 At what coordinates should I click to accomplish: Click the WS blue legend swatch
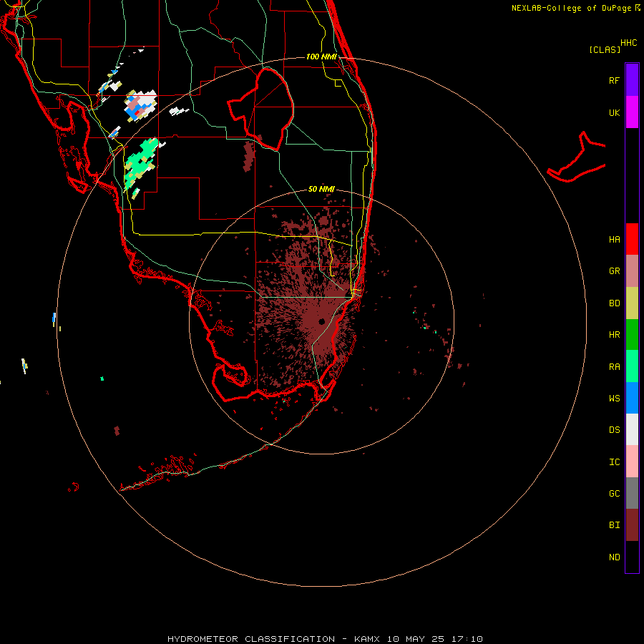(632, 398)
